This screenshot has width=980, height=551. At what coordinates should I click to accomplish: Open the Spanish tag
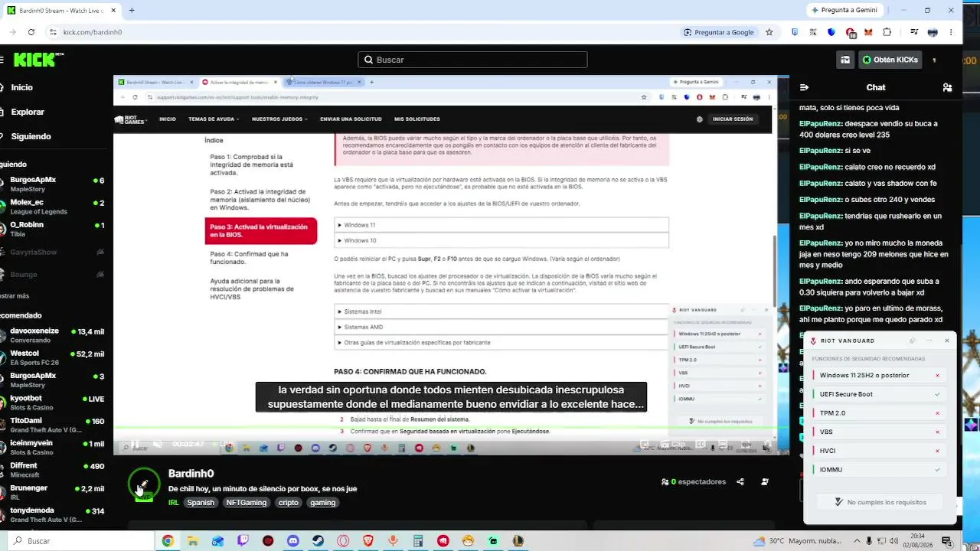[201, 503]
